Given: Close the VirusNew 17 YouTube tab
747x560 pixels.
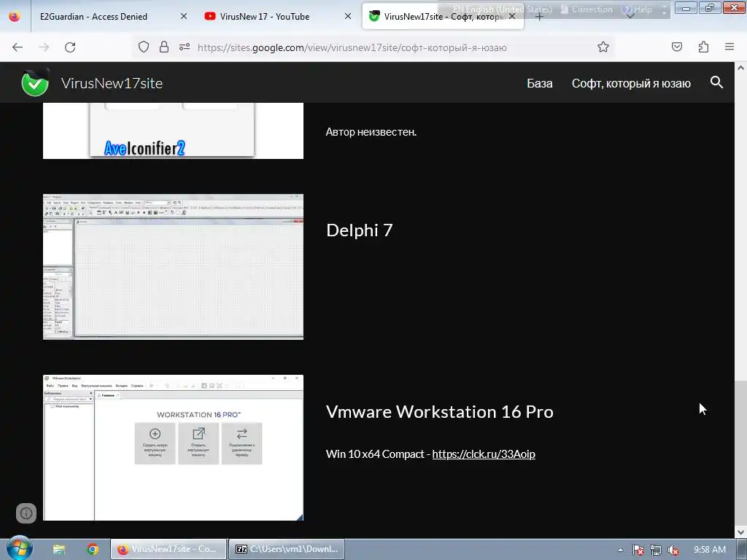Looking at the screenshot, I should pos(348,16).
